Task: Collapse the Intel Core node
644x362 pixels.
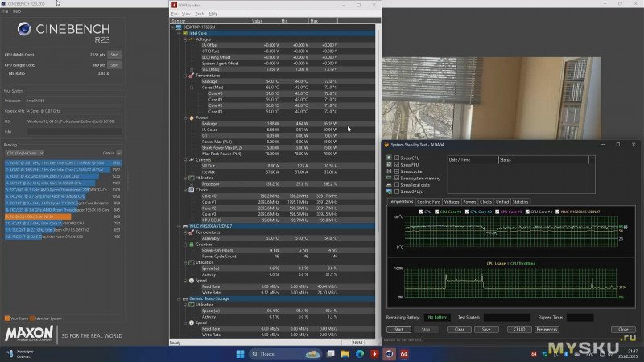Action: click(x=179, y=33)
